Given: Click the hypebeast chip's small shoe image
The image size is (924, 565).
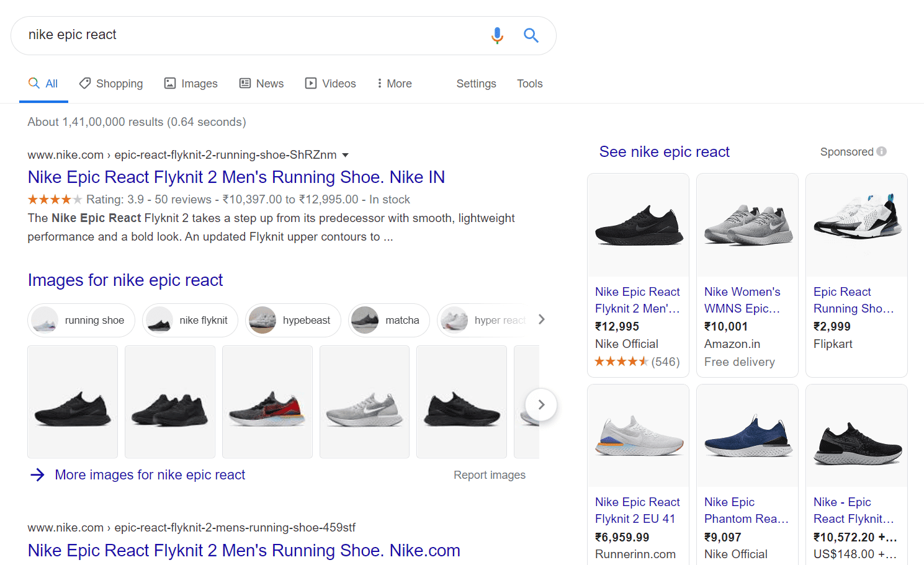Looking at the screenshot, I should (x=262, y=320).
